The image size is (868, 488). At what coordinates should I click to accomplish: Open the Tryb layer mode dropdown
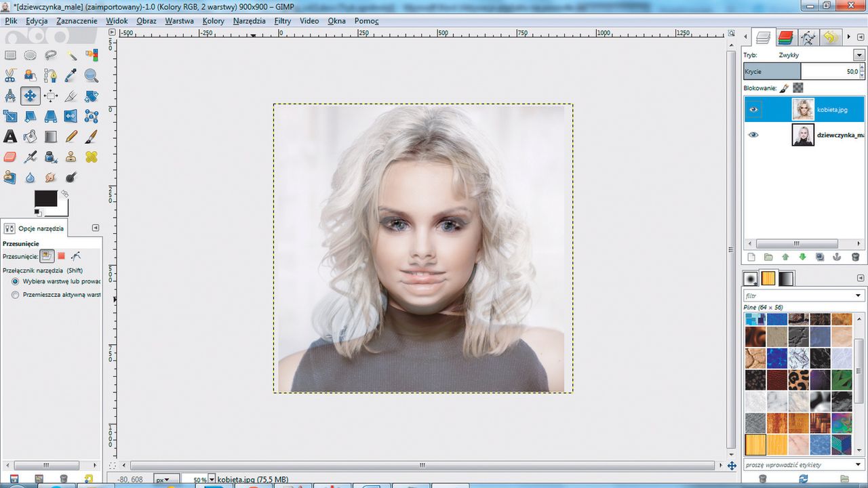click(x=859, y=55)
